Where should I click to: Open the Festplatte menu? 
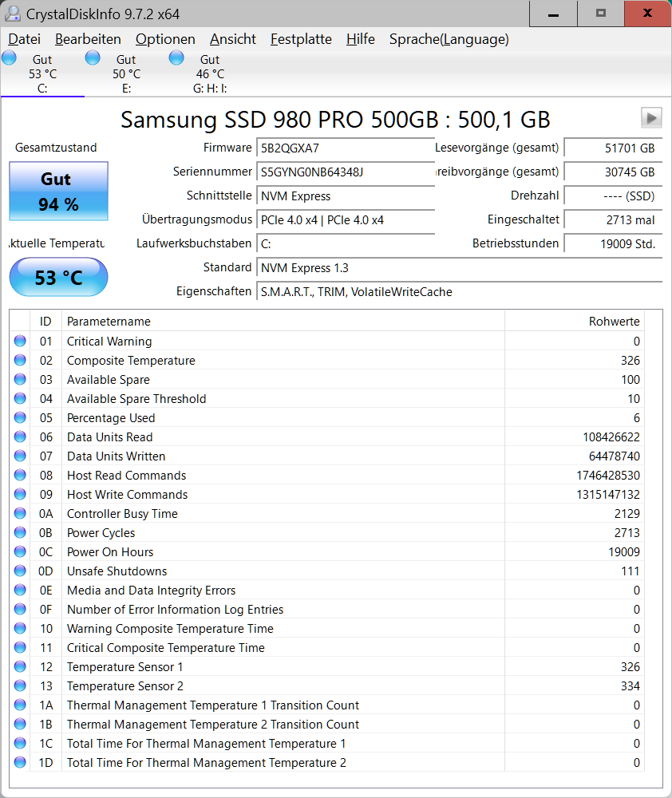pos(302,39)
